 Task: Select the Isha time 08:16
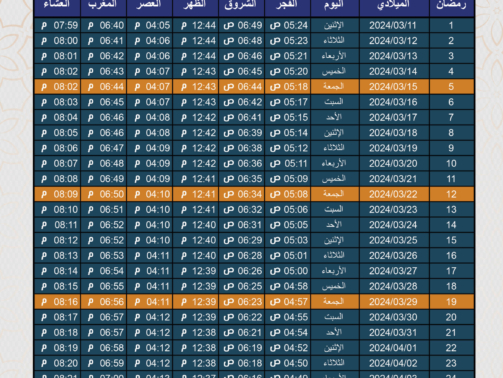click(x=57, y=302)
